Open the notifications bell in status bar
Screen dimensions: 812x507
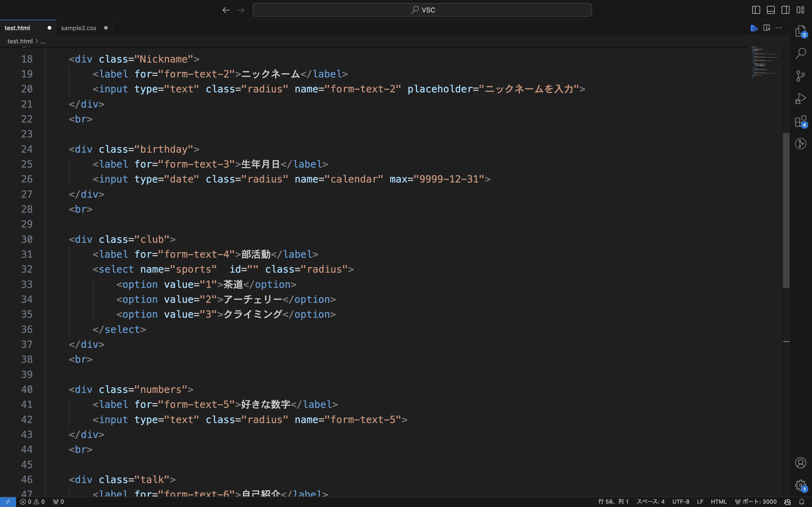[x=802, y=502]
